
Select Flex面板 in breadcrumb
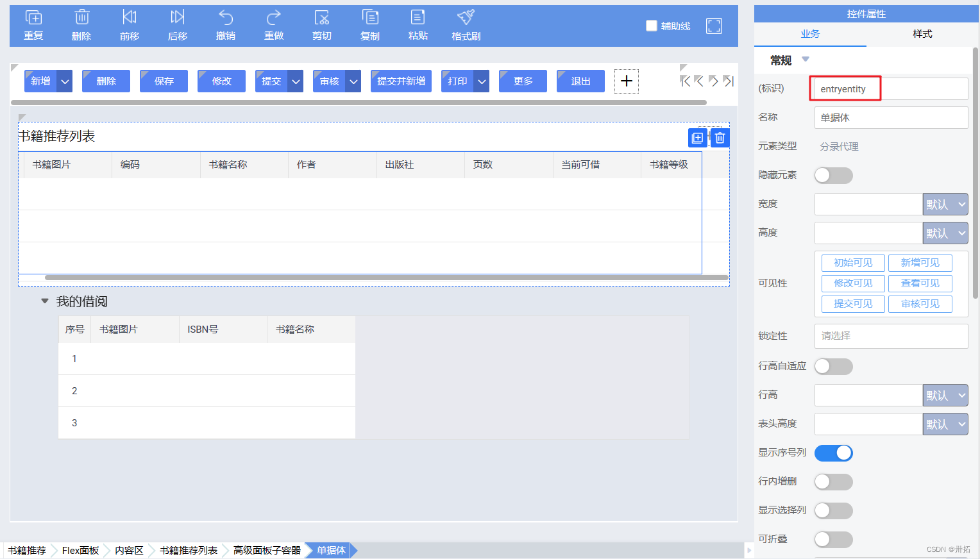pos(80,551)
